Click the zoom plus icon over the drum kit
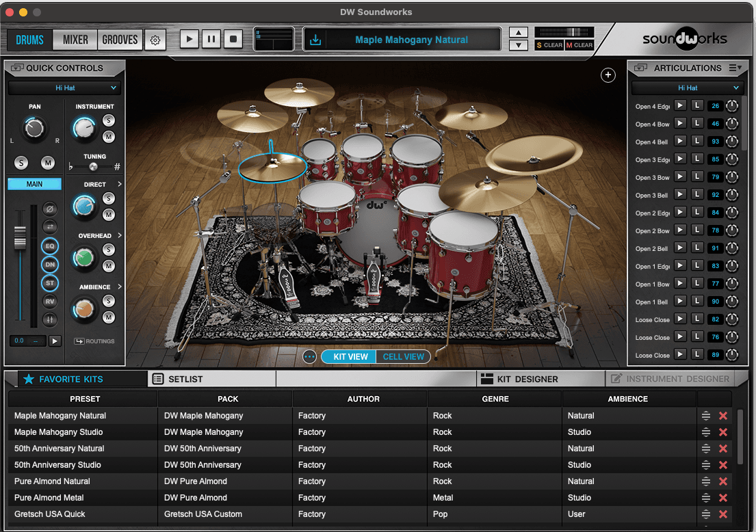The image size is (756, 532). click(608, 75)
